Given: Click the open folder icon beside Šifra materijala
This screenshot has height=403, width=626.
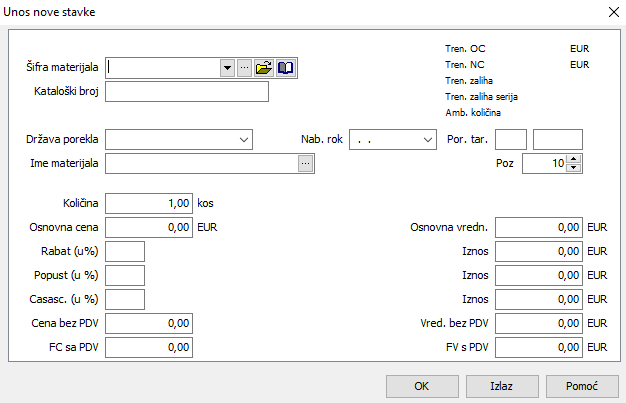Looking at the screenshot, I should 264,67.
